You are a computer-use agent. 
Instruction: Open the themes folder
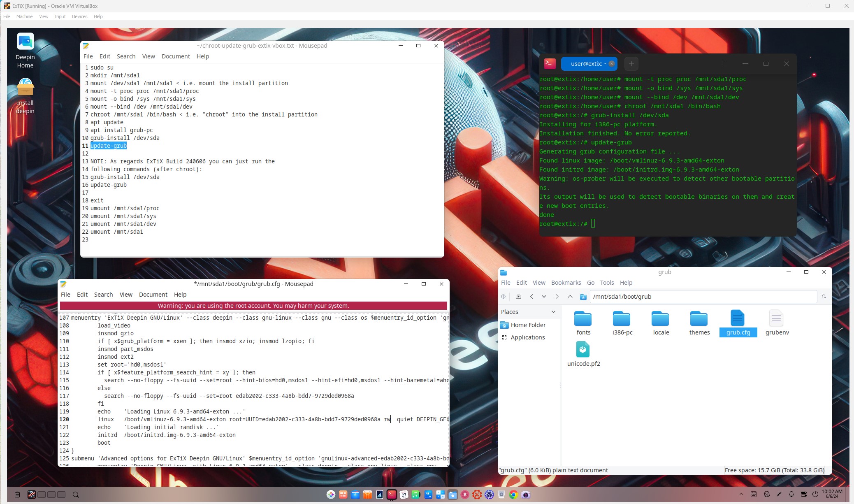pyautogui.click(x=699, y=323)
